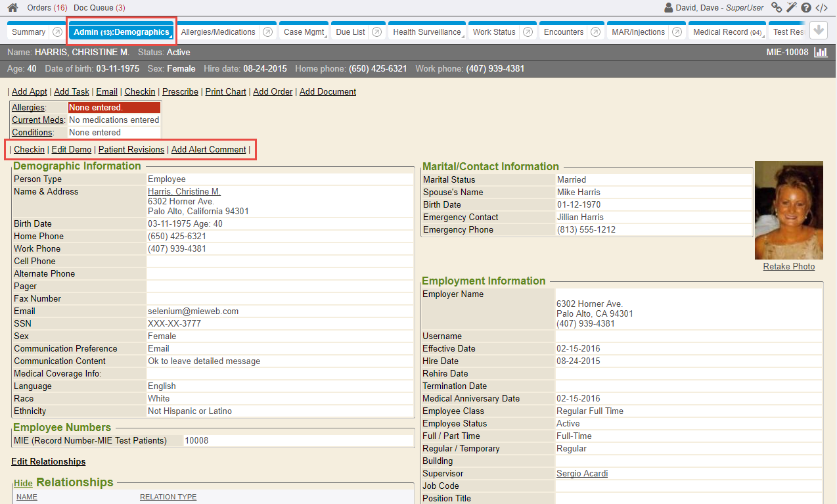The width and height of the screenshot is (837, 504).
Task: Click the code brackets icon
Action: pos(821,8)
